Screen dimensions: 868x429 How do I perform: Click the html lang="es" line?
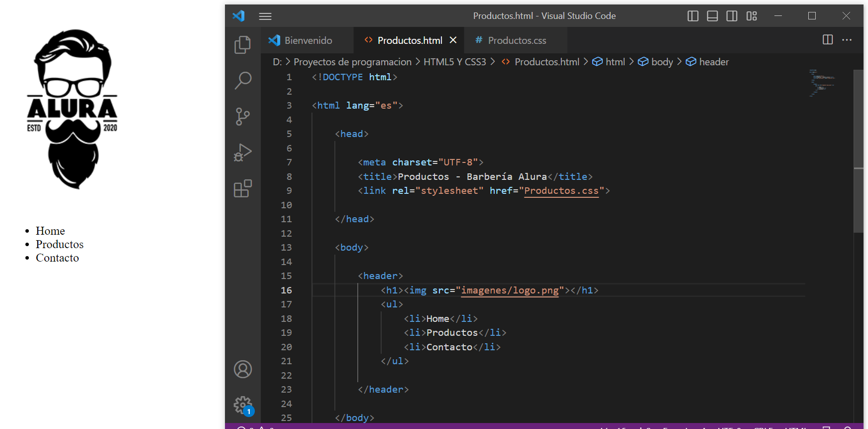tap(357, 106)
